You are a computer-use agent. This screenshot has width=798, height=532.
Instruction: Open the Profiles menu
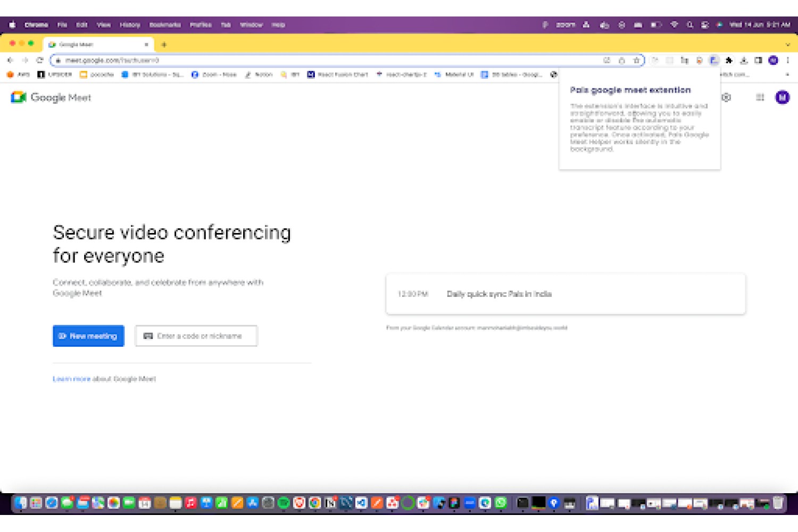click(x=201, y=25)
